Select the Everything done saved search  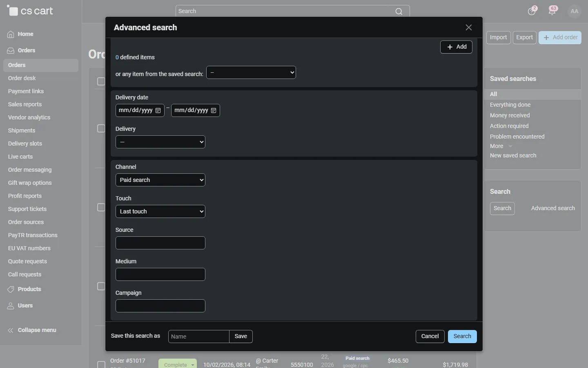tap(510, 105)
